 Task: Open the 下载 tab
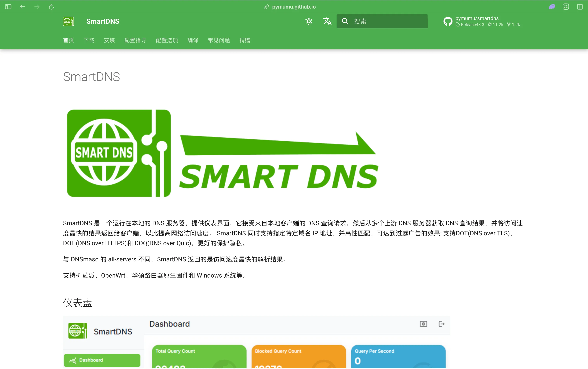point(89,40)
